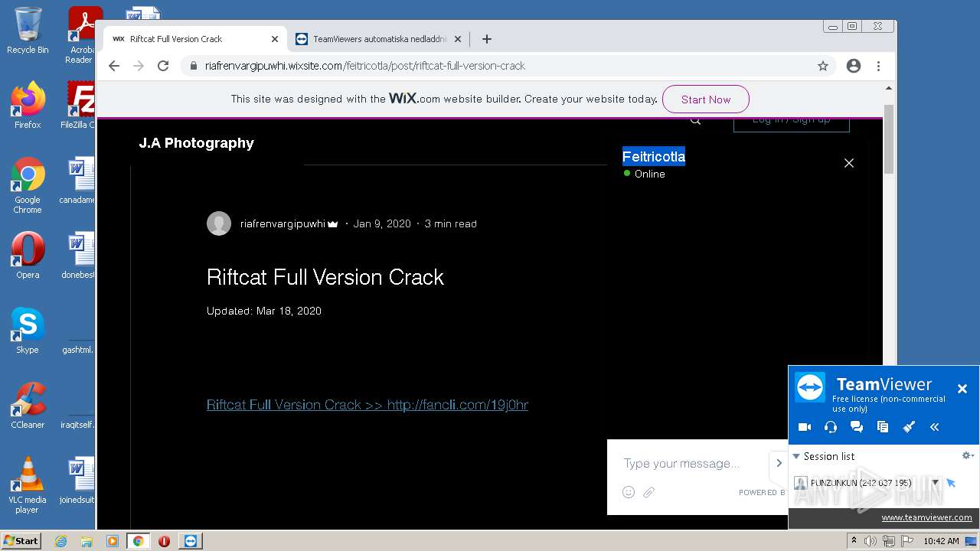This screenshot has width=980, height=551.
Task: Open Chrome three-dot menu
Action: (878, 66)
